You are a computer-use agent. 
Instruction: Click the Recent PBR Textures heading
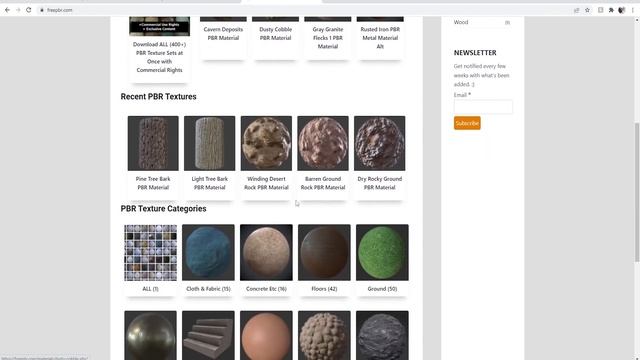(158, 97)
